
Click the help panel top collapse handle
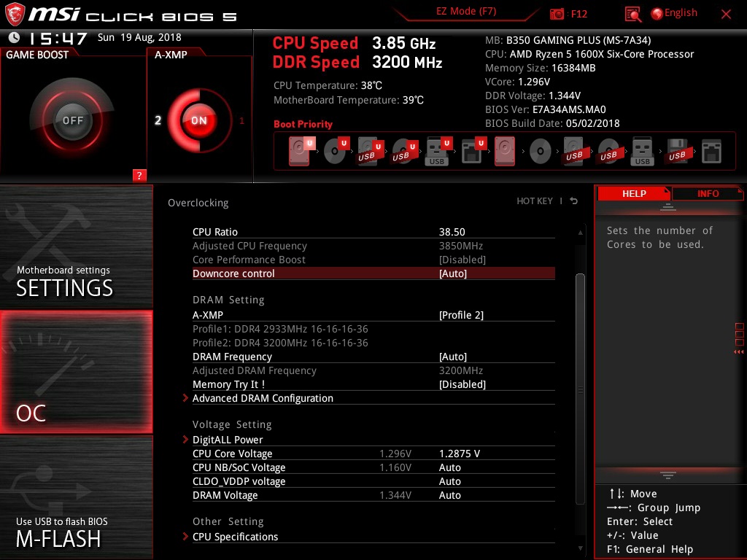(x=668, y=207)
